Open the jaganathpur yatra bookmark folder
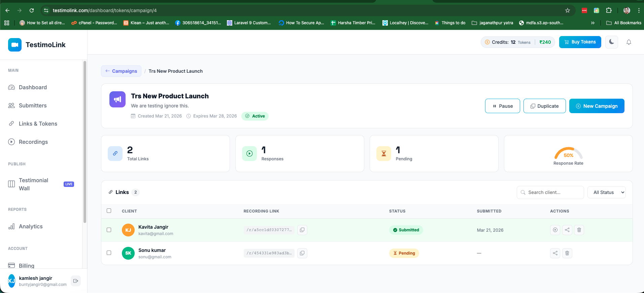This screenshot has height=293, width=644. [493, 23]
